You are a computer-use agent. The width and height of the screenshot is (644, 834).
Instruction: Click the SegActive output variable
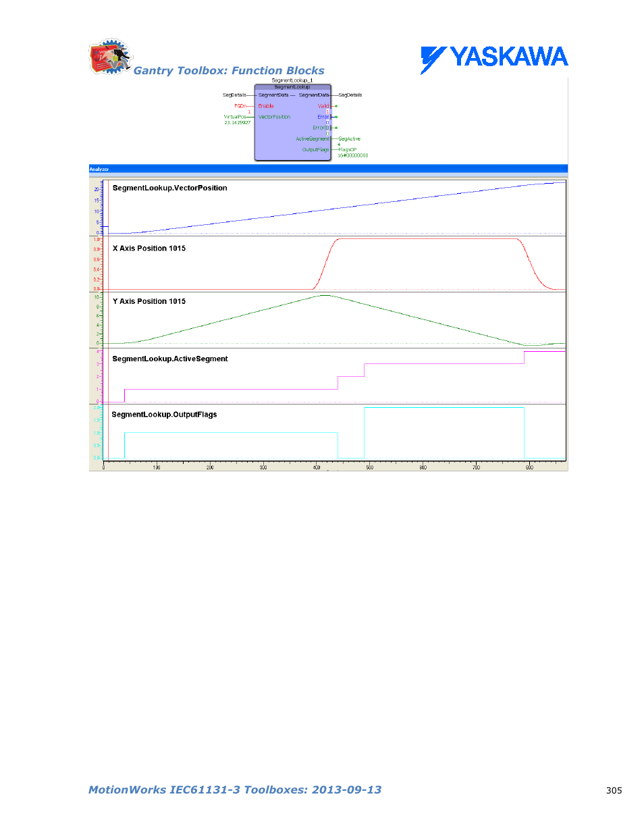click(350, 138)
